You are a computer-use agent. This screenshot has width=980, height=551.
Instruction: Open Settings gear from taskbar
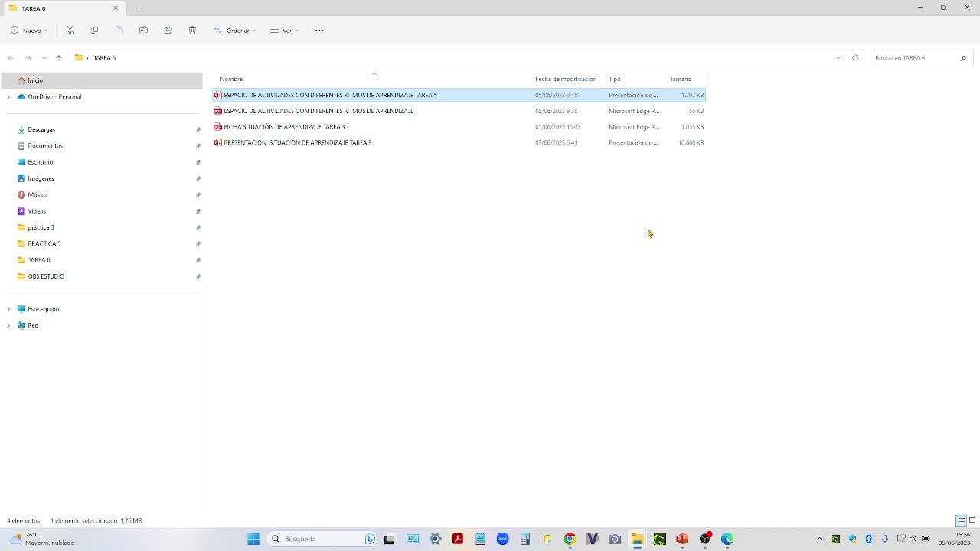coord(435,539)
